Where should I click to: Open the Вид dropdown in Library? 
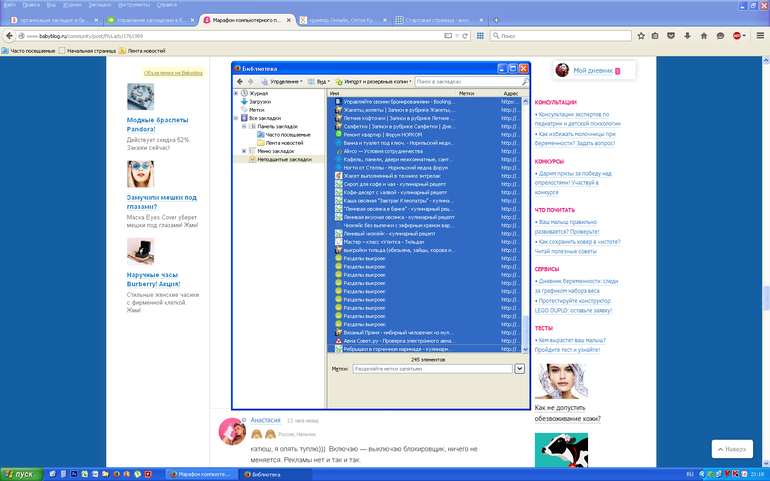coord(322,81)
